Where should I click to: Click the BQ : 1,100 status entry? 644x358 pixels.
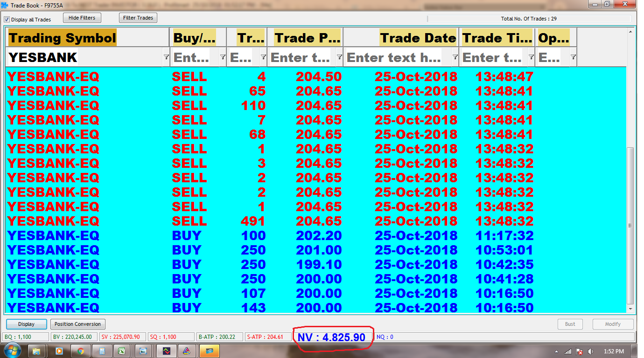pos(26,337)
